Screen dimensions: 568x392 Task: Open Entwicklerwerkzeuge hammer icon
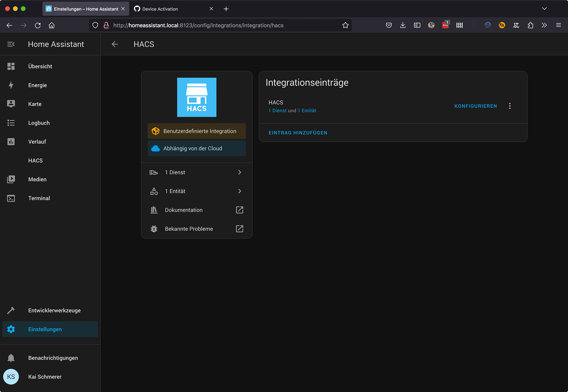11,310
